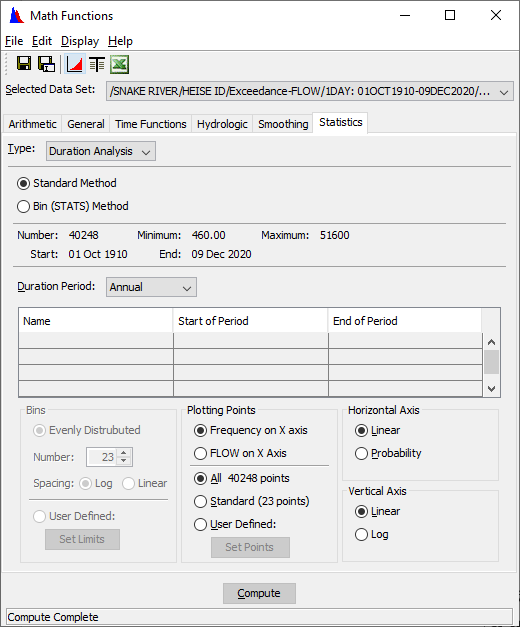The height and width of the screenshot is (627, 520).
Task: Expand the Type Duration Analysis dropdown
Action: [x=101, y=152]
